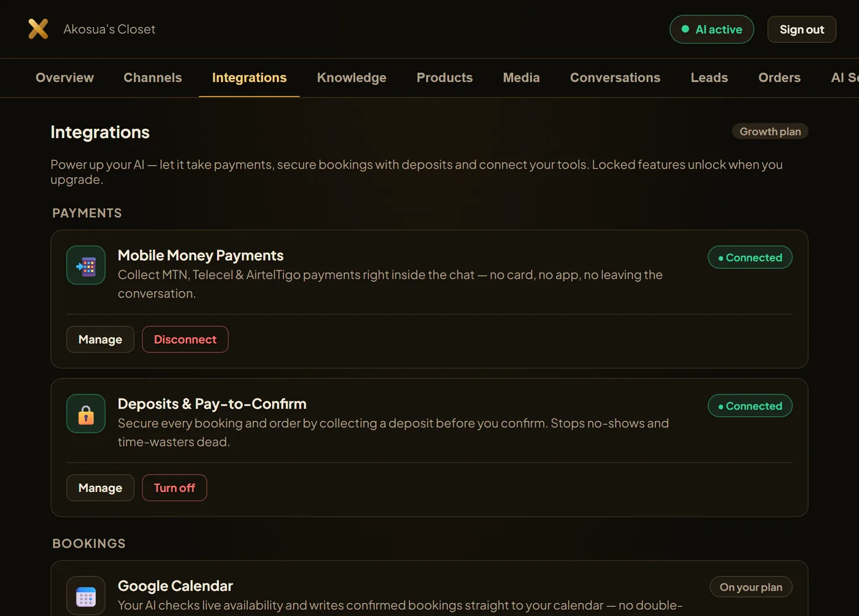The image size is (859, 616).
Task: Click the Sign out button
Action: pyautogui.click(x=802, y=29)
